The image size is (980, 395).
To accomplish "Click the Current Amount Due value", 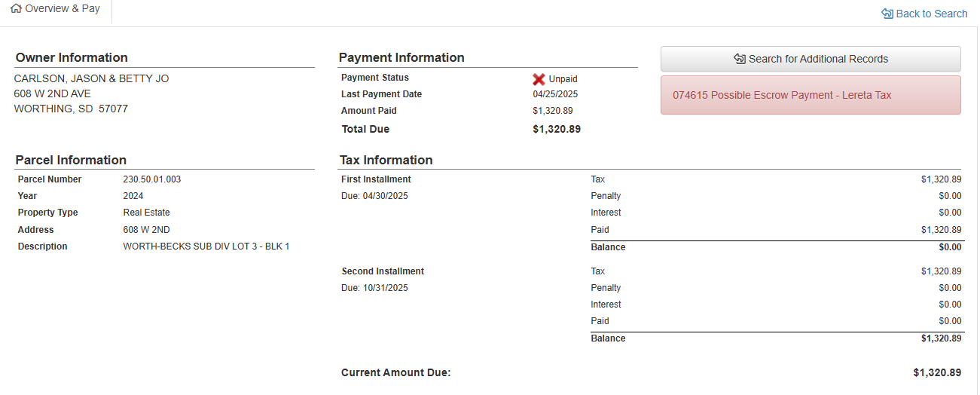I will pos(936,372).
